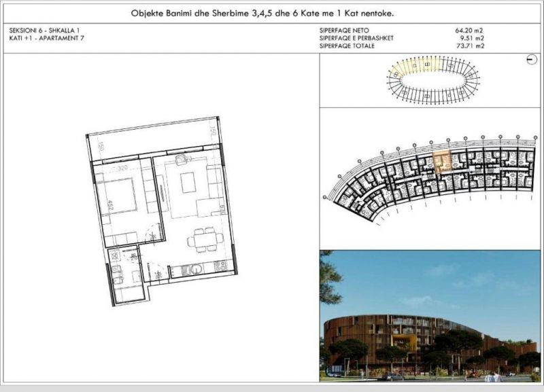544x392 pixels.
Task: Click the stove burners on the counter
Action: coord(219,266)
